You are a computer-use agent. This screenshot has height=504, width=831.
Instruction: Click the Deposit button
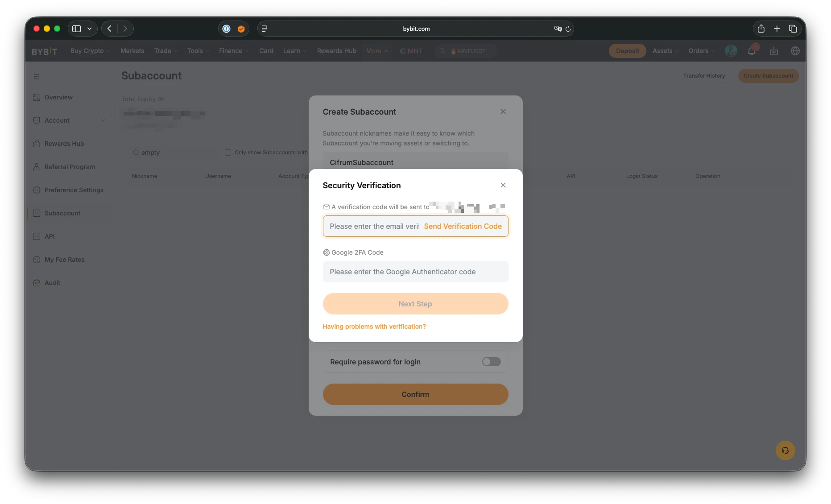(x=627, y=51)
